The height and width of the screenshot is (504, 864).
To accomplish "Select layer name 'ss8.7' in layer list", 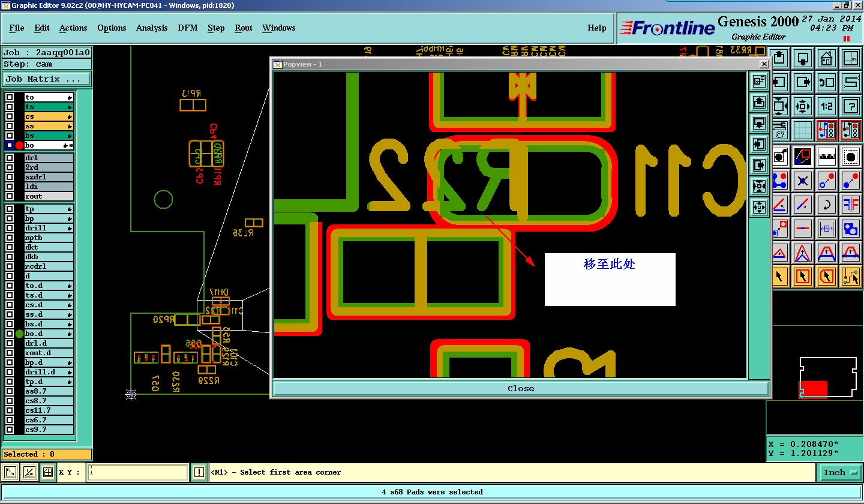I will click(x=49, y=391).
